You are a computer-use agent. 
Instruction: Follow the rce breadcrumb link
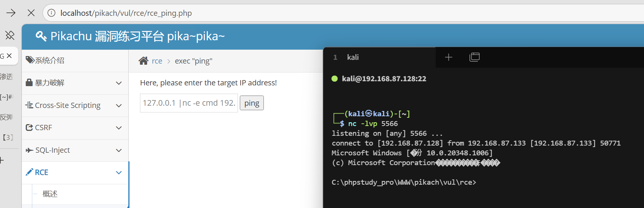[x=157, y=61]
